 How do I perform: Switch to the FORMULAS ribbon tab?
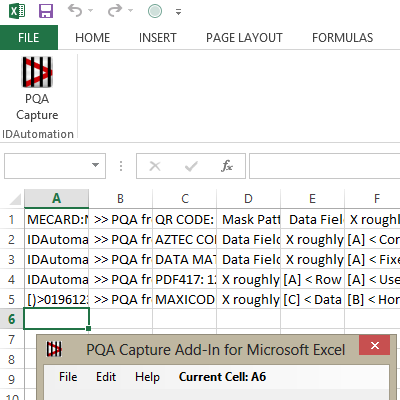[343, 38]
